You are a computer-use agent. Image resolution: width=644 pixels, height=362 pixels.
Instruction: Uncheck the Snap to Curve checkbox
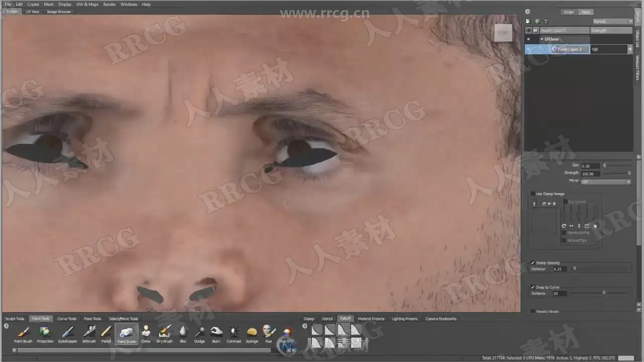(533, 287)
